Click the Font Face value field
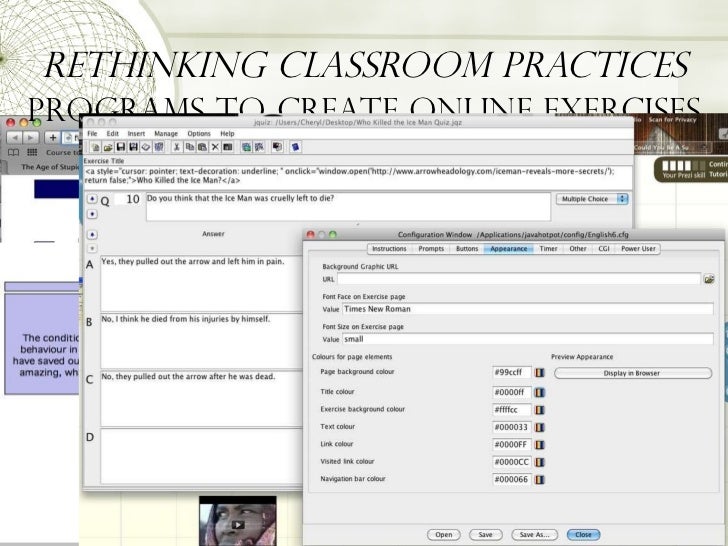Screen dimensions: 728x546 (525, 309)
